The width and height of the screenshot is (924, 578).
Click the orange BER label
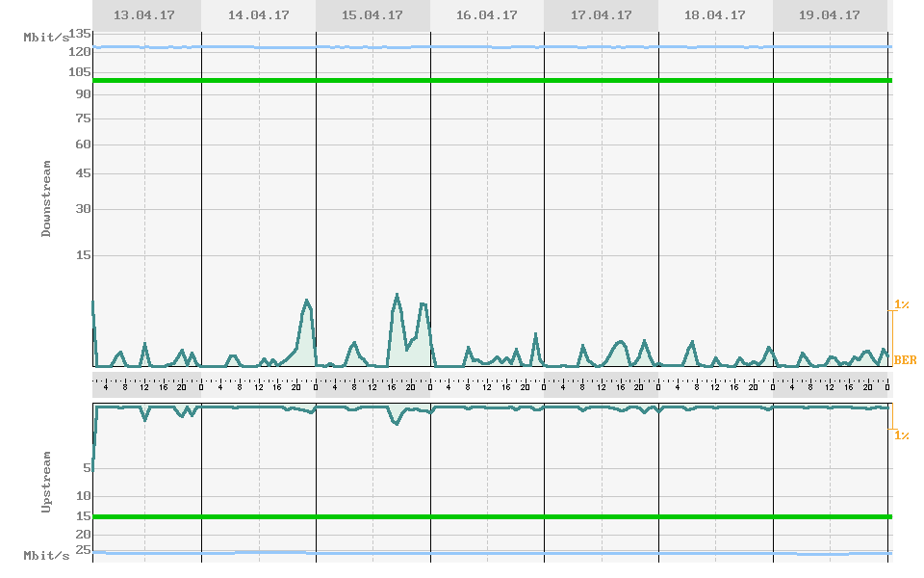[x=905, y=359]
